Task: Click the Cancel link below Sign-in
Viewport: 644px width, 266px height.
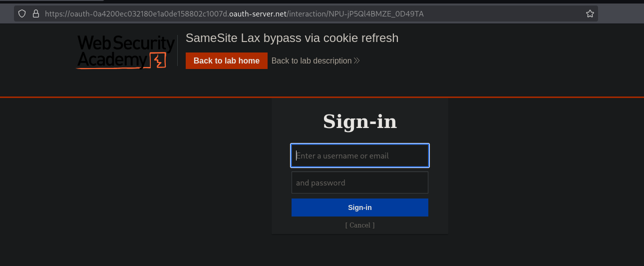Action: [x=360, y=225]
